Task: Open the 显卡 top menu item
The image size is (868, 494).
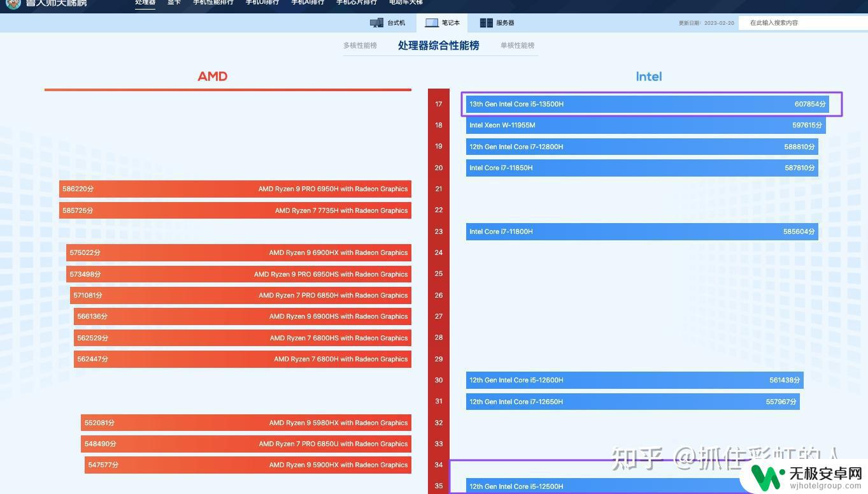Action: (x=174, y=3)
